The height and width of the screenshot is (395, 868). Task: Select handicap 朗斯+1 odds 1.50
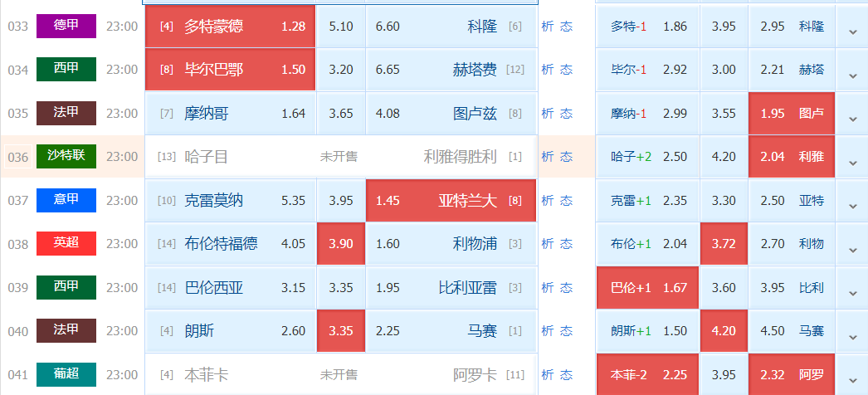pos(647,331)
